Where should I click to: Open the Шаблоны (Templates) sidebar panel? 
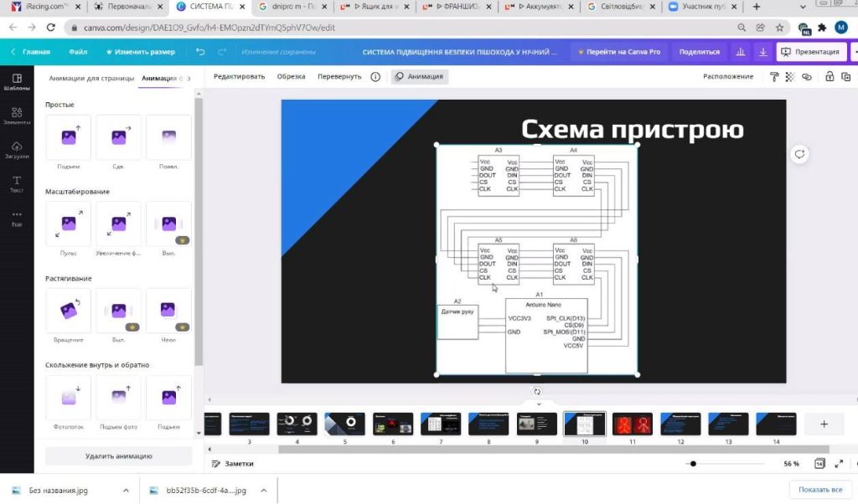pyautogui.click(x=17, y=82)
